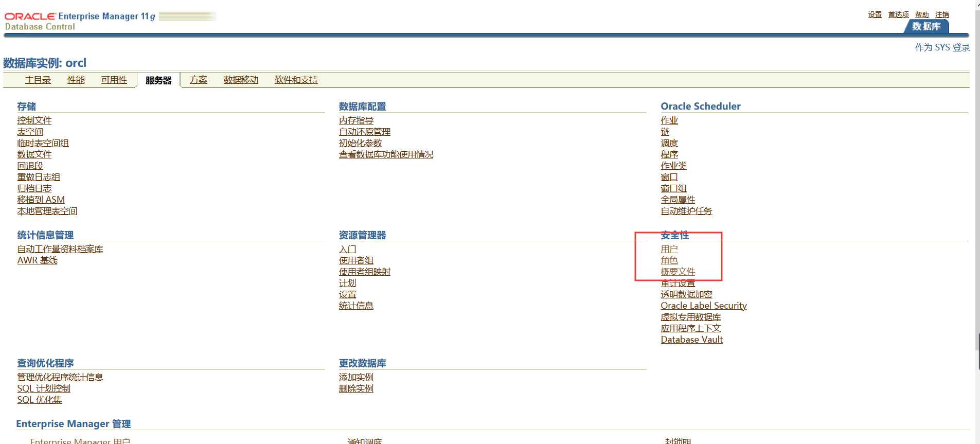Viewport: 980px width, 444px height.
Task: Open SQL 计划控制 link
Action: pos(44,388)
